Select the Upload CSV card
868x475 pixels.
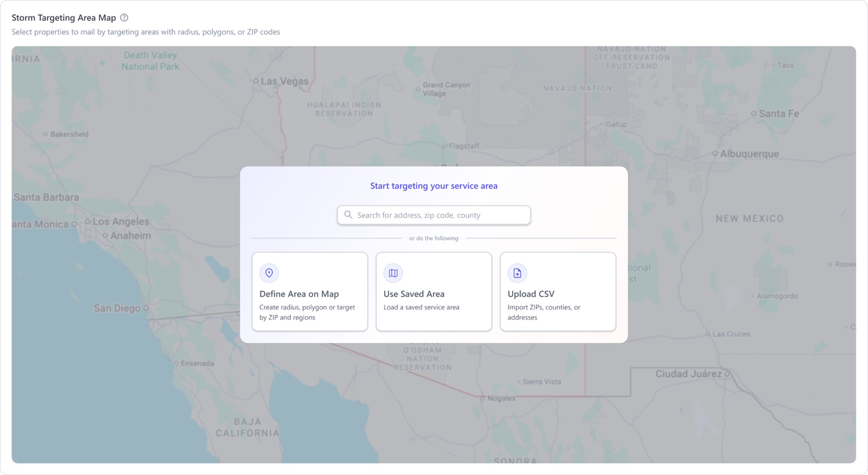558,292
